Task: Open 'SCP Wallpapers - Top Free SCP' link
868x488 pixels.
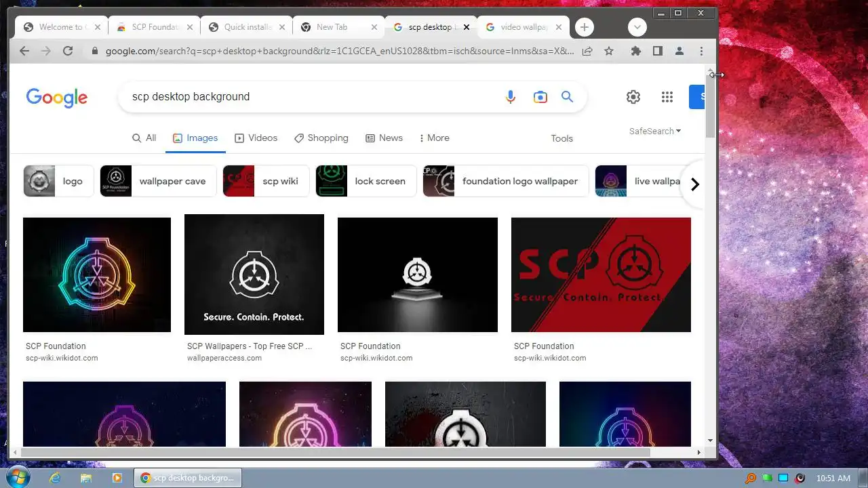Action: pyautogui.click(x=250, y=346)
